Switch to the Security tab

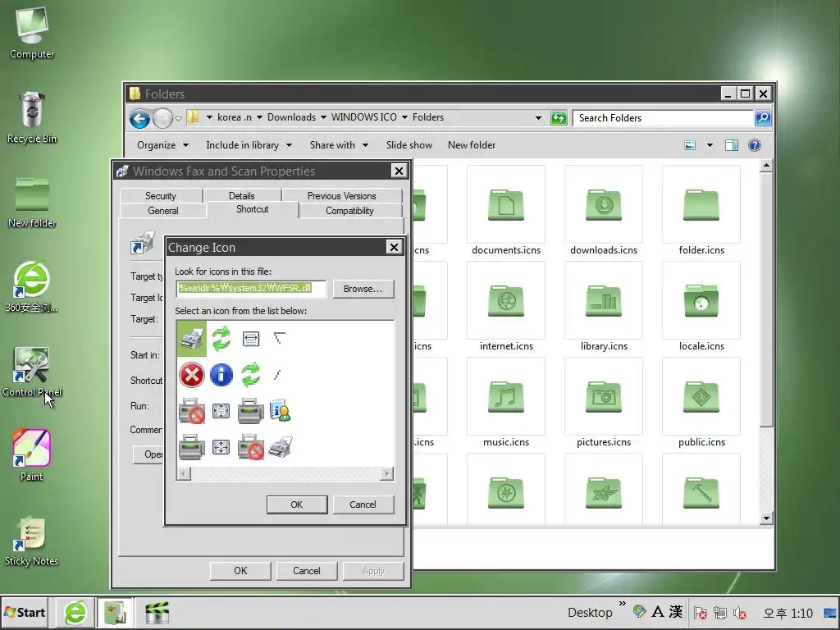click(x=161, y=195)
